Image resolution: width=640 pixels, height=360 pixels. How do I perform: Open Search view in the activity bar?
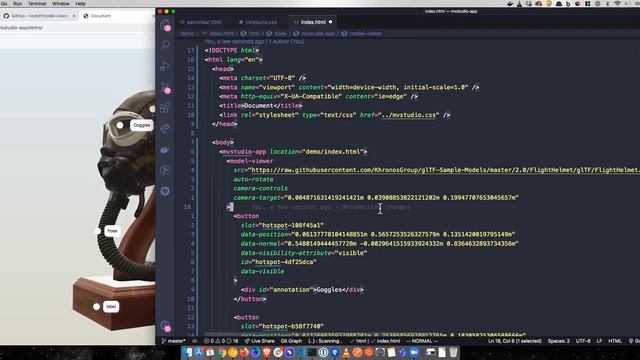(x=165, y=44)
